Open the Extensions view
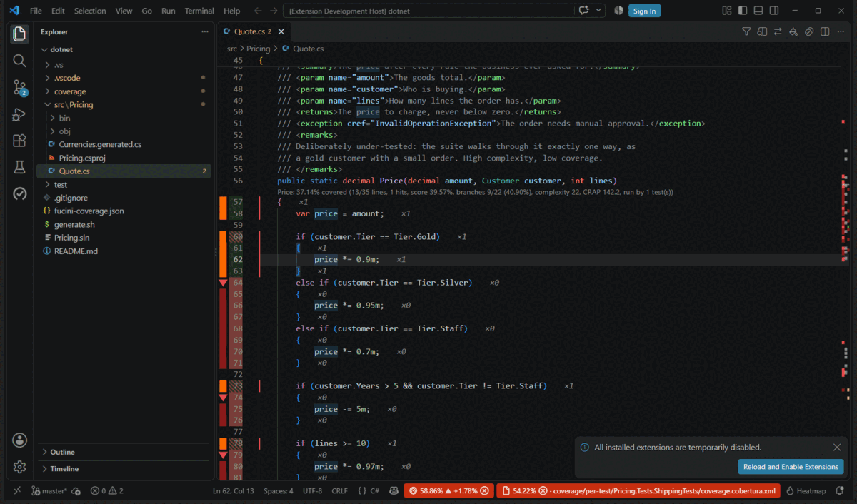The height and width of the screenshot is (504, 857). (19, 141)
